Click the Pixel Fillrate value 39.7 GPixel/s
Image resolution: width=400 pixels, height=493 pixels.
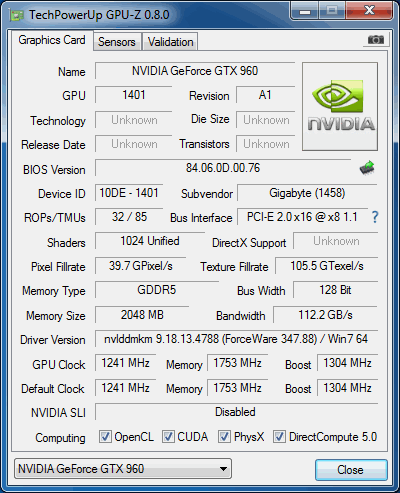pos(141,266)
